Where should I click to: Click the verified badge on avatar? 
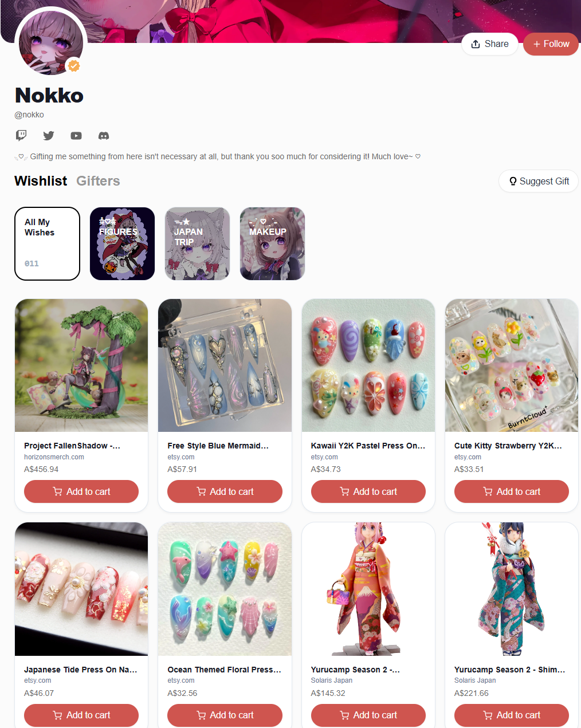(74, 66)
